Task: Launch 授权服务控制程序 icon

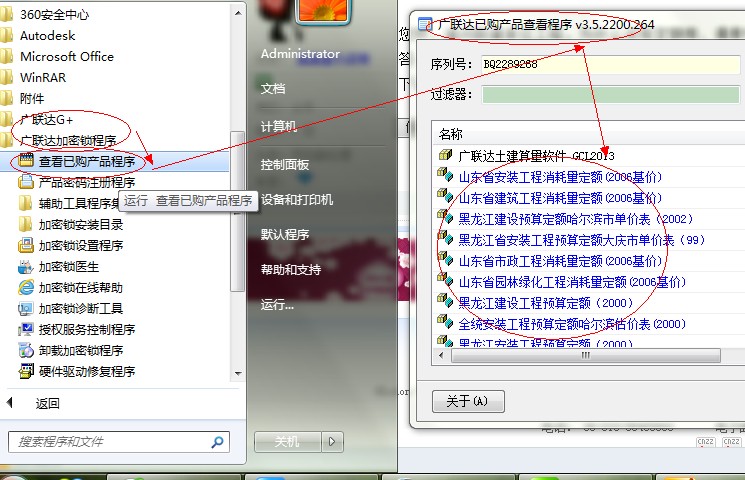Action: 26,329
